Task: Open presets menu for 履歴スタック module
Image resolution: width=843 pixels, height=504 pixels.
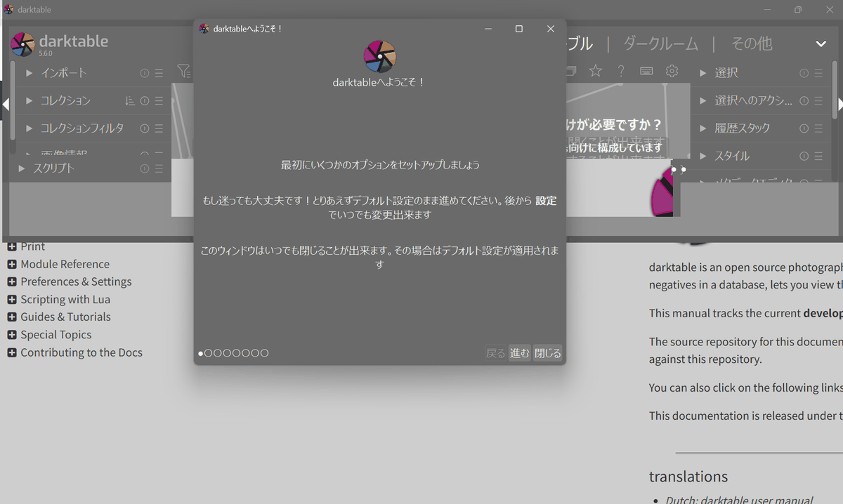Action: click(819, 128)
